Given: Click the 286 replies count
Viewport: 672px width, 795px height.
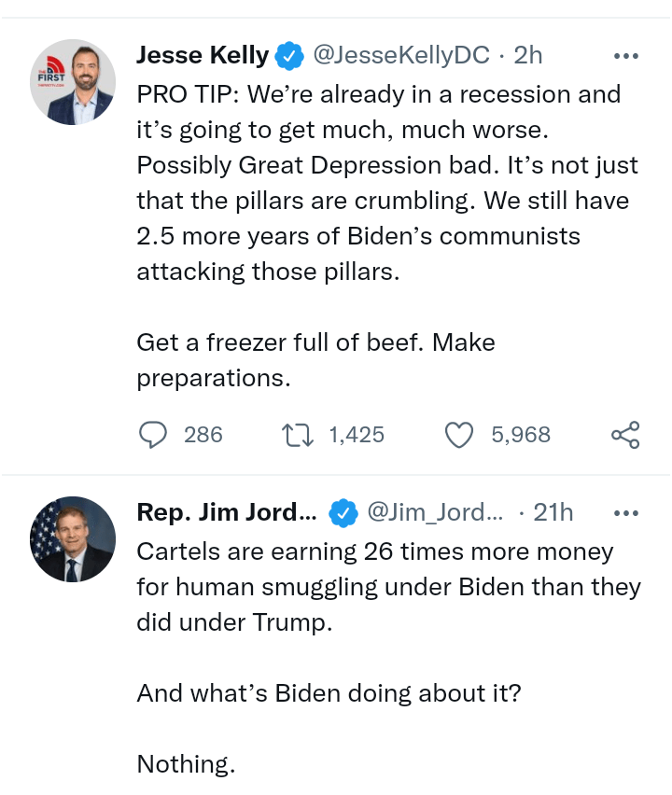Looking at the screenshot, I should tap(203, 435).
